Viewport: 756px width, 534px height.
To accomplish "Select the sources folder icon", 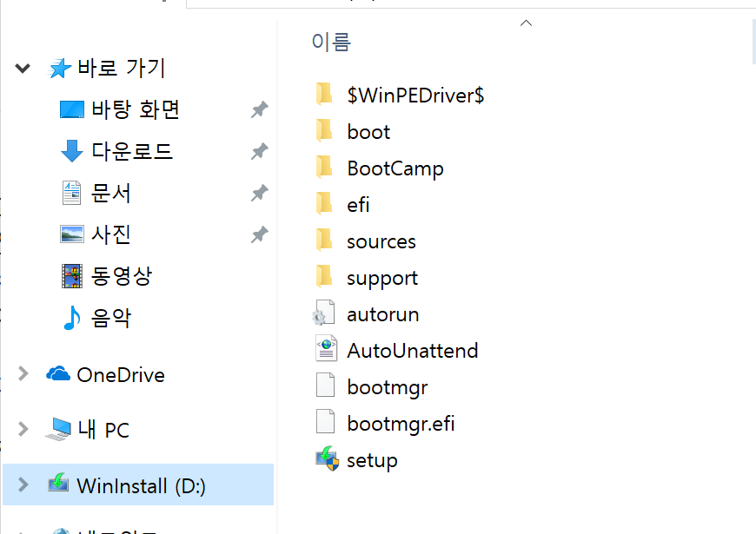I will (324, 240).
